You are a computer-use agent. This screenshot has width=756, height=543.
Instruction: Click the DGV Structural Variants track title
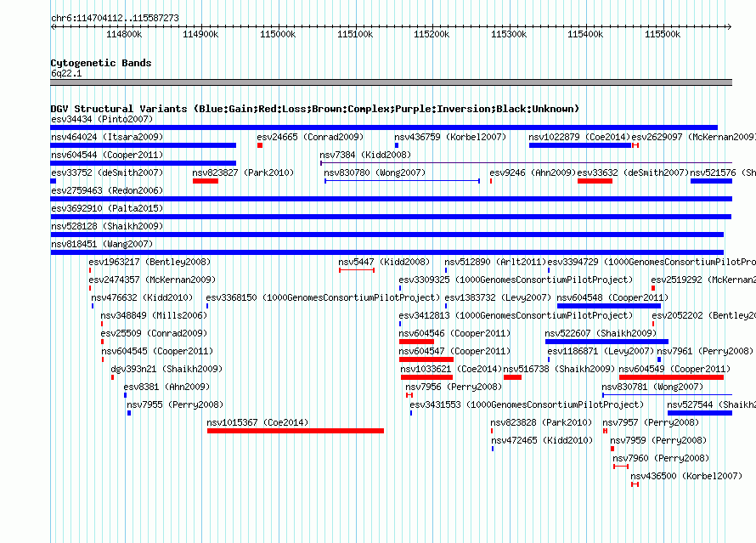click(315, 109)
